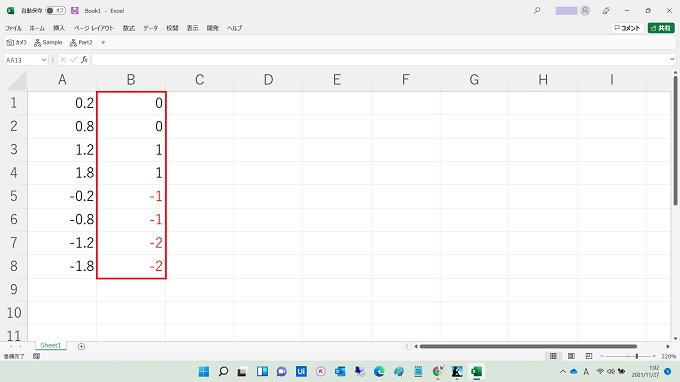Click the zoom slider handle
Screen dimensions: 680x382
(637, 356)
